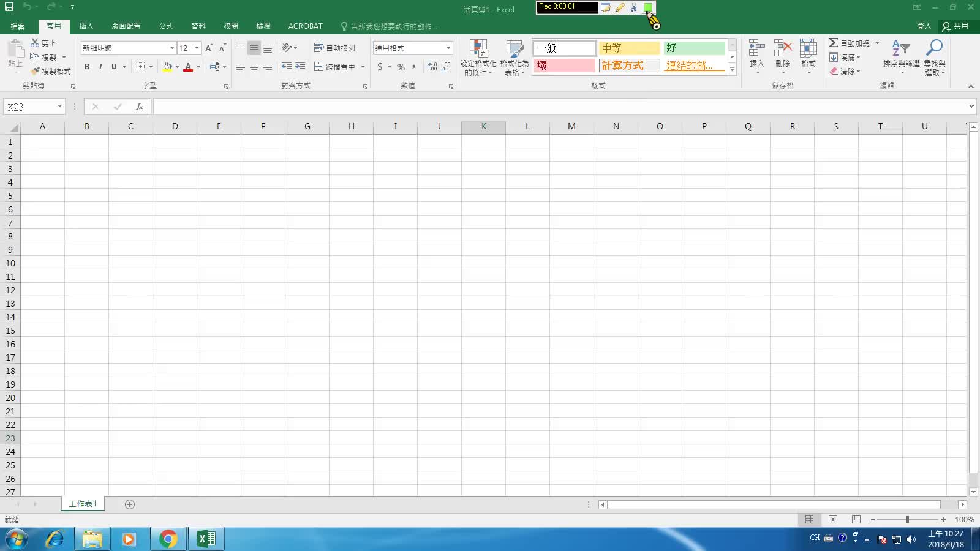Viewport: 980px width, 551px height.
Task: Click the Delete cells (刪除) icon
Action: click(x=783, y=48)
